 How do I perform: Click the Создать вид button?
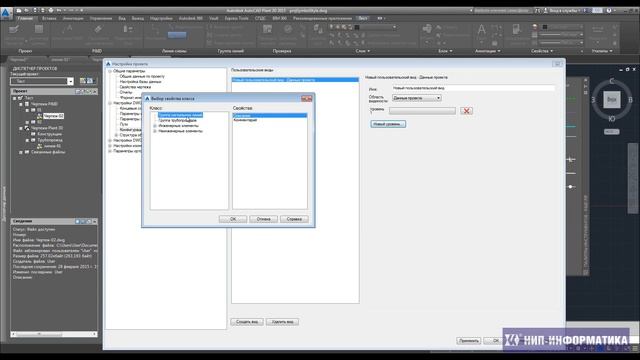pos(247,322)
